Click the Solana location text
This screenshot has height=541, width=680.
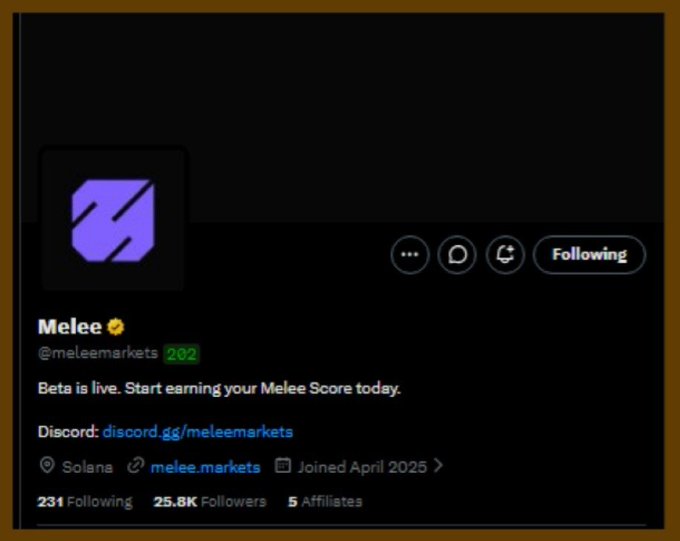(87, 467)
